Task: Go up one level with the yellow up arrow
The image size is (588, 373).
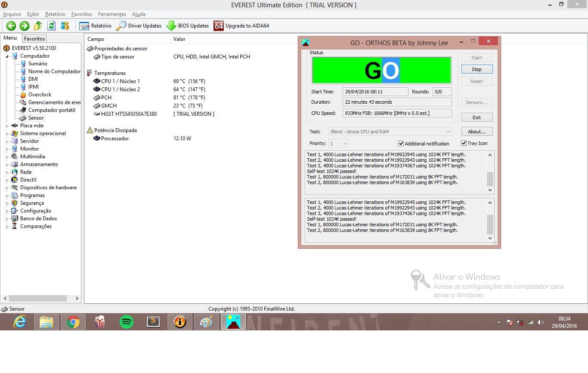Action: coord(38,26)
